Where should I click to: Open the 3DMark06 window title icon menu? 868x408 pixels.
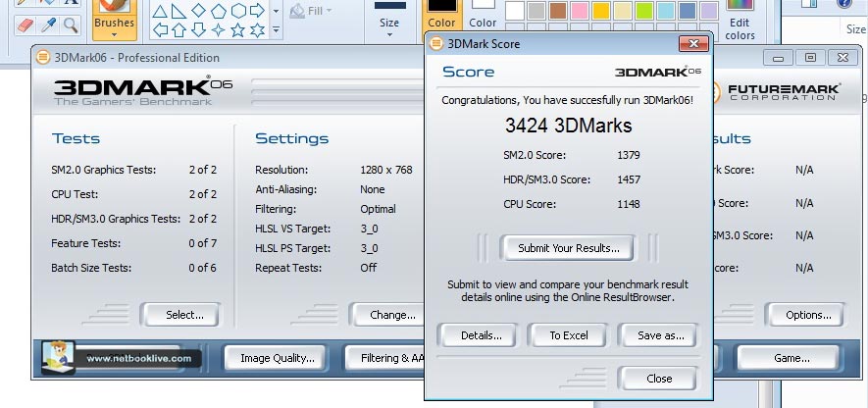click(42, 58)
